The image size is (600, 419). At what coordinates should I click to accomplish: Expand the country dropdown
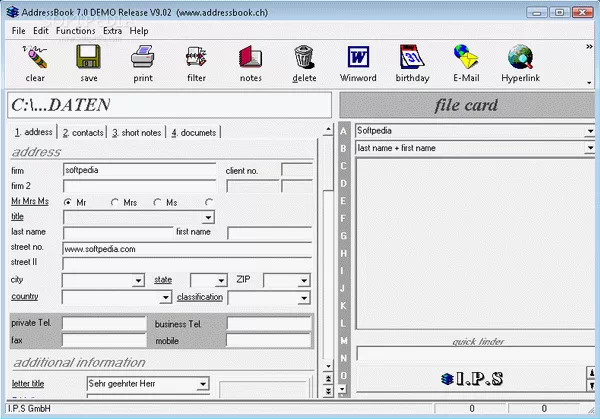166,297
